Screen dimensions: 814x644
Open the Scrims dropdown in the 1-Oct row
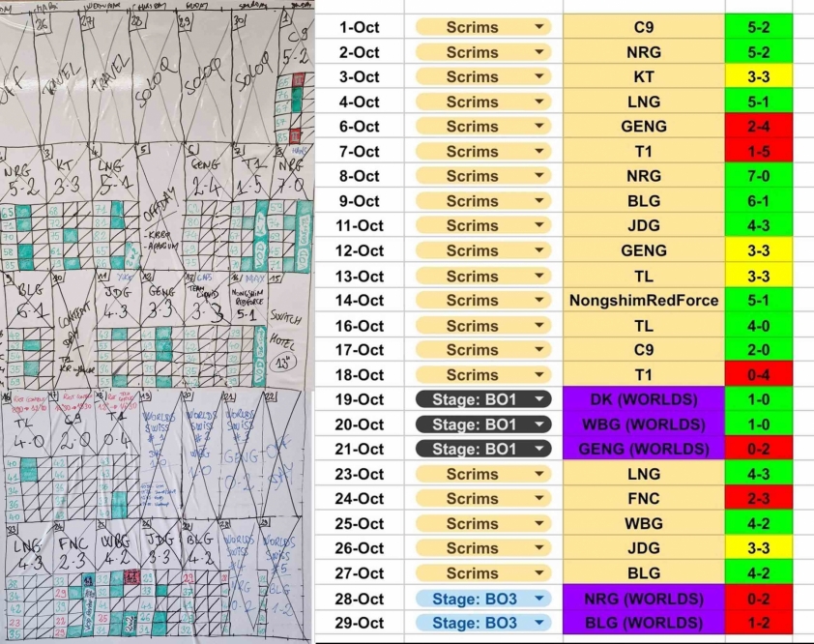[x=483, y=27]
